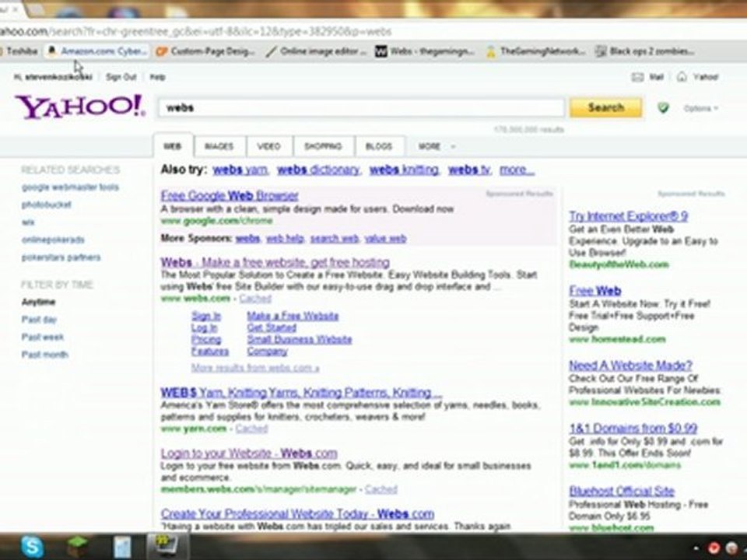Open the Mail envelope icon
The width and height of the screenshot is (747, 560).
tap(637, 77)
